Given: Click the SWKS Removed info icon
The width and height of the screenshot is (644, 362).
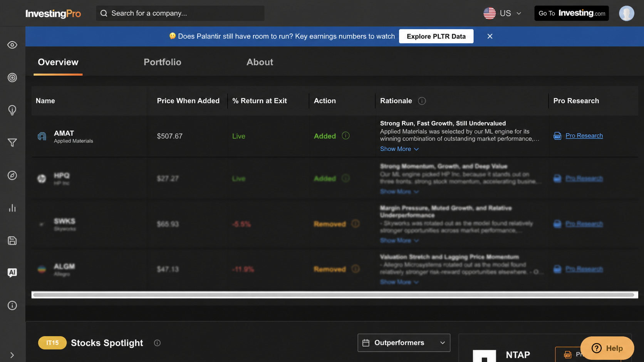Looking at the screenshot, I should pyautogui.click(x=356, y=224).
